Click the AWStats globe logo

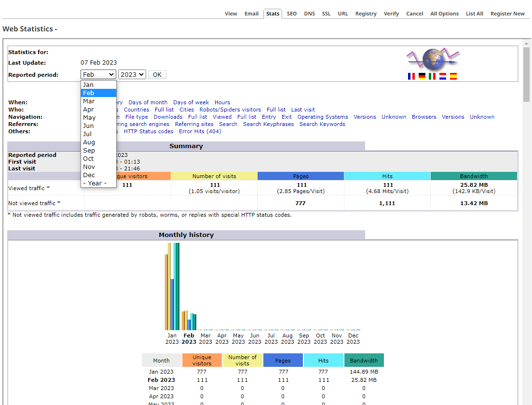coord(433,59)
